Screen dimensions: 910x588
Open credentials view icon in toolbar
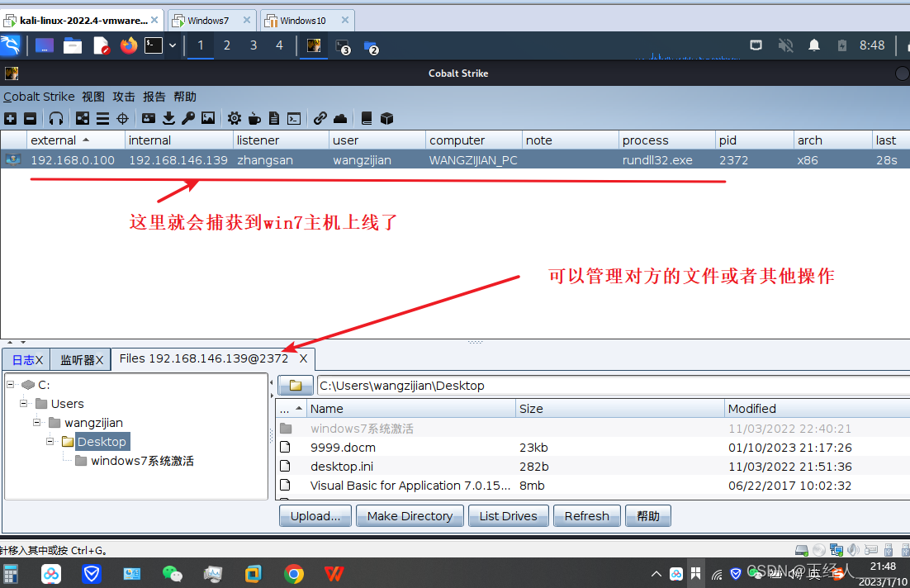[x=149, y=118]
